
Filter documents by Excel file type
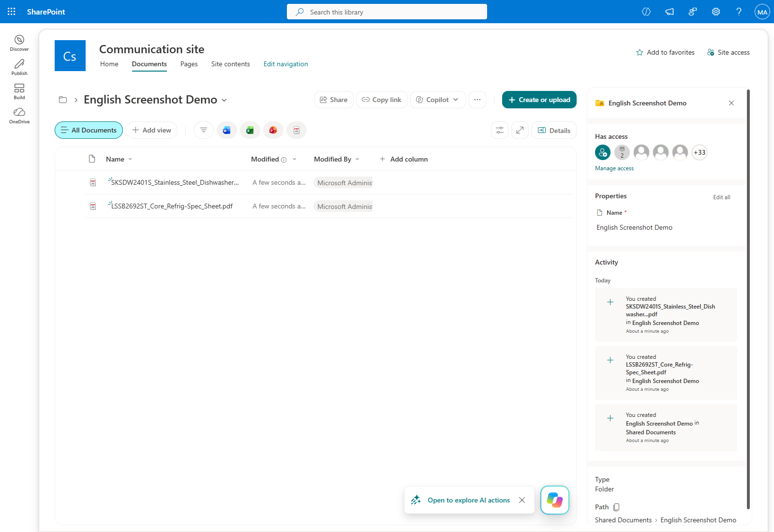click(250, 130)
